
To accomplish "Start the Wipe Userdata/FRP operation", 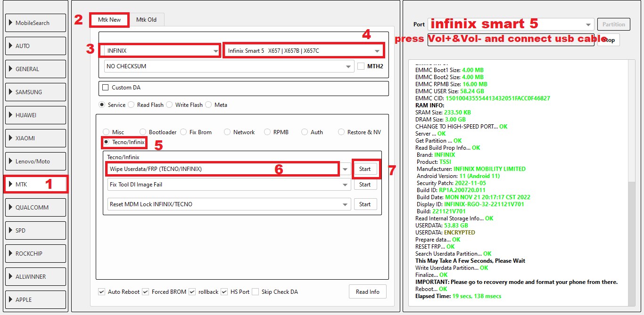I will [x=365, y=169].
